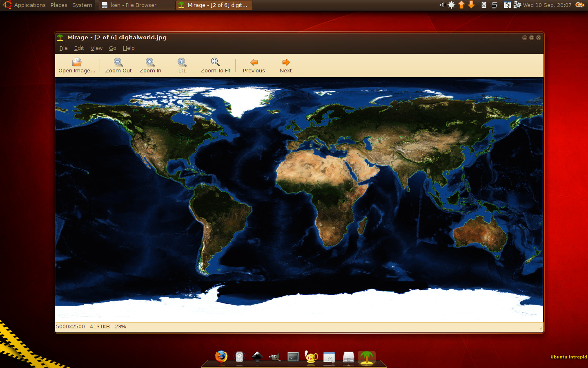Open the File menu
The height and width of the screenshot is (368, 588).
pos(64,48)
